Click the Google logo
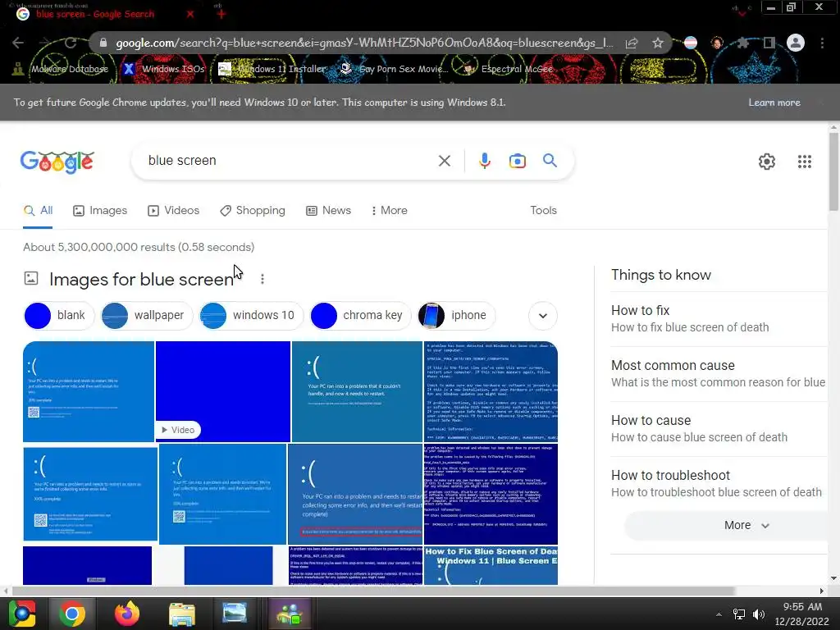Viewport: 840px width, 630px height. 57,162
